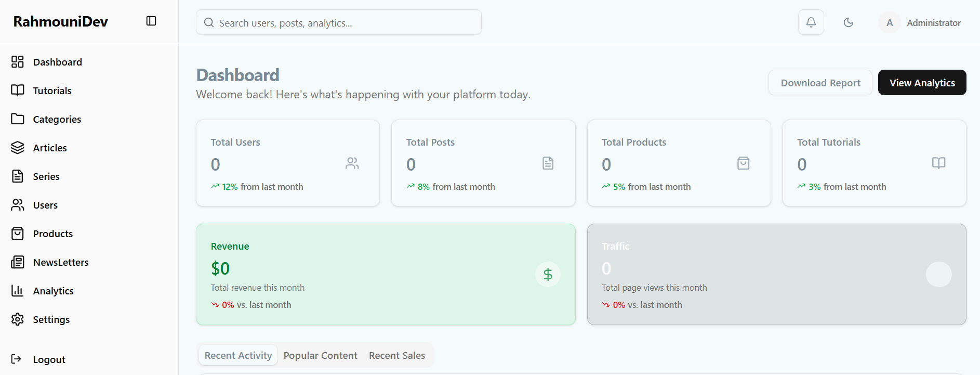Open Users page from sidebar
The height and width of the screenshot is (375, 980).
pyautogui.click(x=45, y=205)
